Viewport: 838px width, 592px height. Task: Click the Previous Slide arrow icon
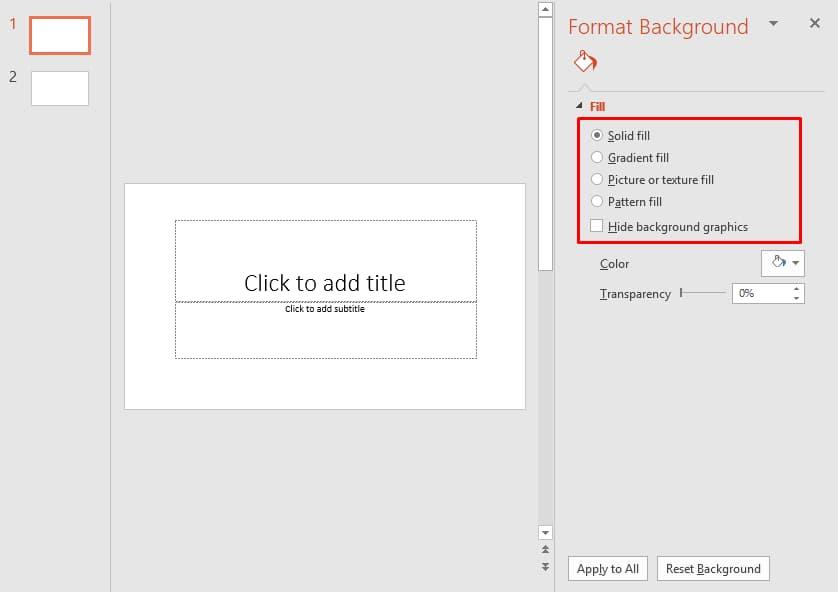pyautogui.click(x=544, y=550)
